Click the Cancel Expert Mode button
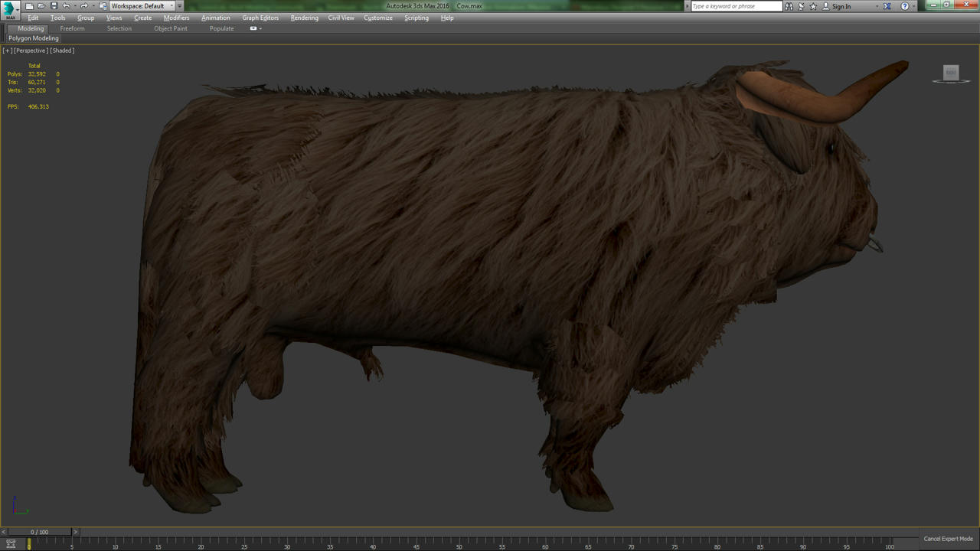 click(x=948, y=539)
